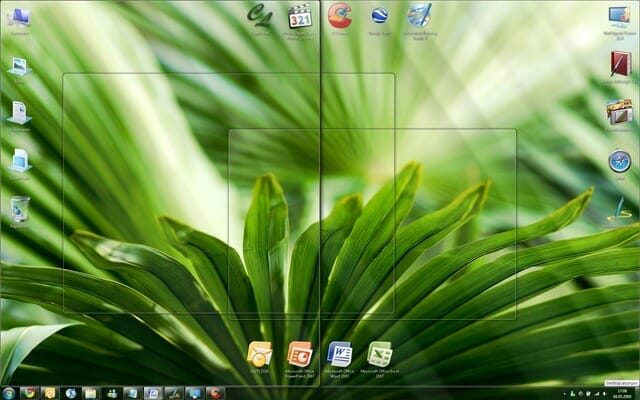The width and height of the screenshot is (640, 400).
Task: Open the CL script-logo desktop icon
Action: [259, 16]
